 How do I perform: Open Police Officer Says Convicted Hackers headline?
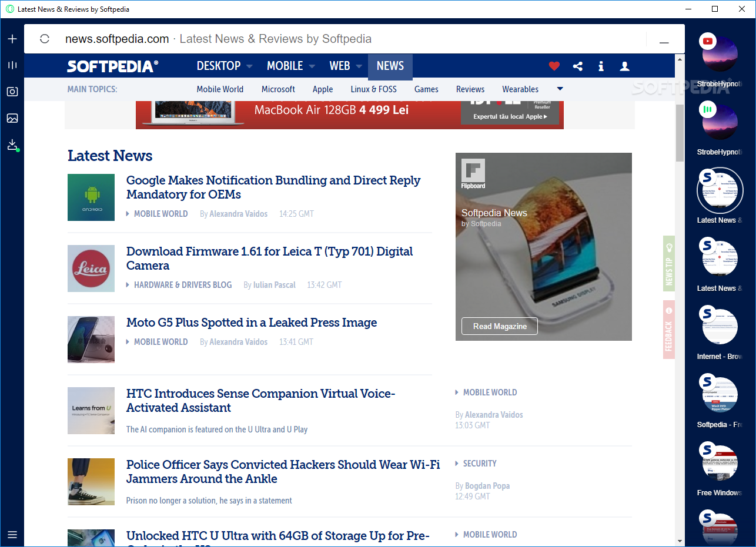click(x=283, y=472)
